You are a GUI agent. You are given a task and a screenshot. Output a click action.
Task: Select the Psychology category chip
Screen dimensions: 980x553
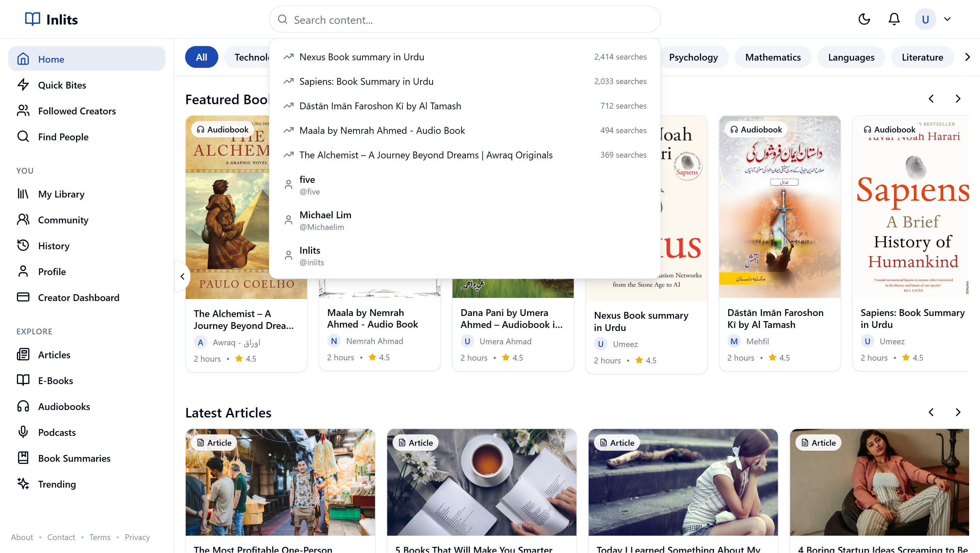693,57
